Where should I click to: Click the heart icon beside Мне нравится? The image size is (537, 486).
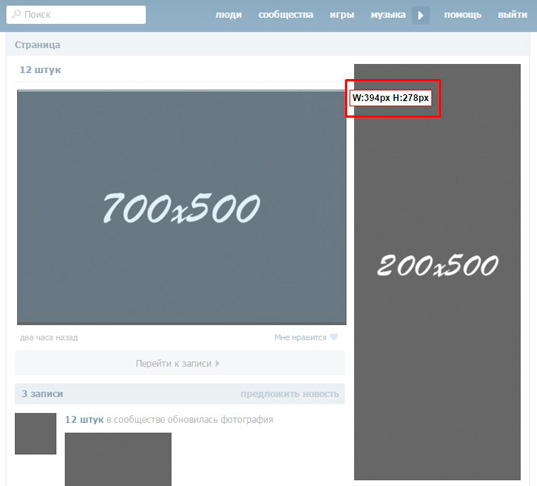click(x=334, y=337)
